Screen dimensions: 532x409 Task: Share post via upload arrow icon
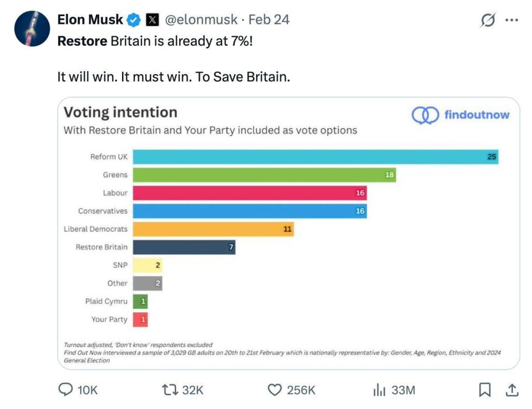[x=512, y=390]
